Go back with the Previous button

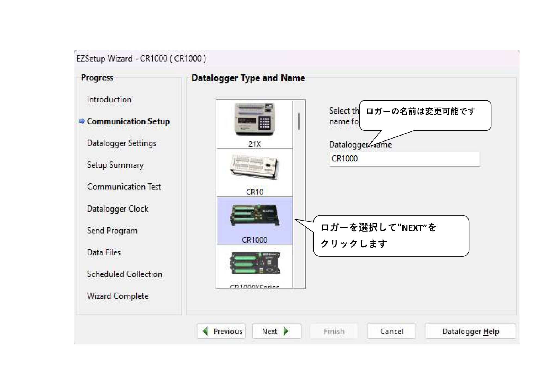221,331
